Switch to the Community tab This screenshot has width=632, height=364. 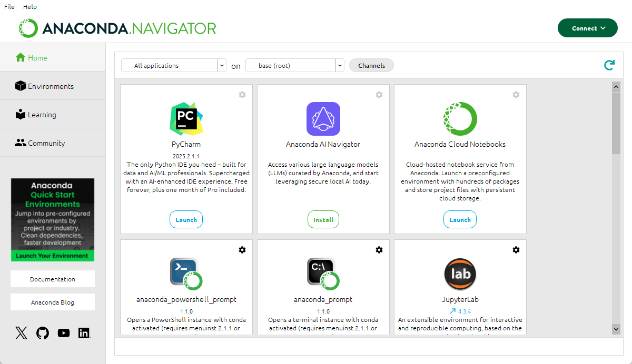coord(53,143)
